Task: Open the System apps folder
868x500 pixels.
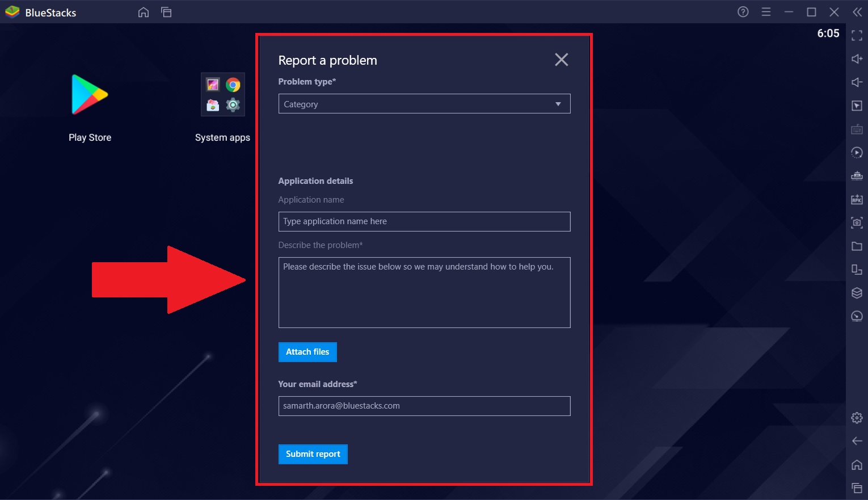Action: coord(222,95)
